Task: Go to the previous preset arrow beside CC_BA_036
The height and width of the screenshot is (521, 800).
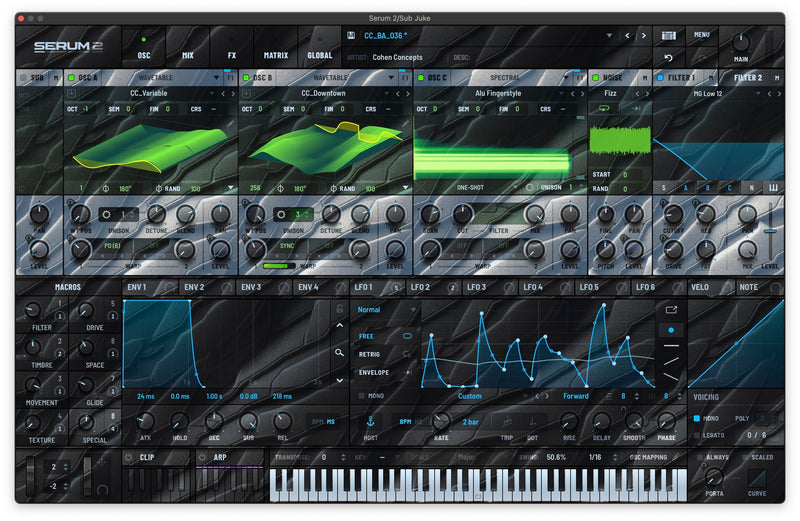Action: (x=627, y=36)
